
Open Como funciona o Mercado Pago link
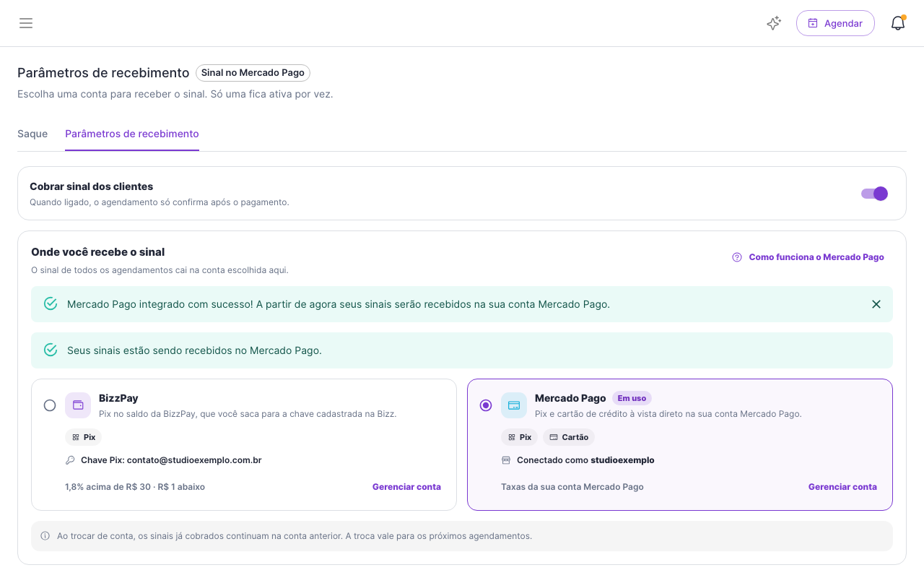816,257
